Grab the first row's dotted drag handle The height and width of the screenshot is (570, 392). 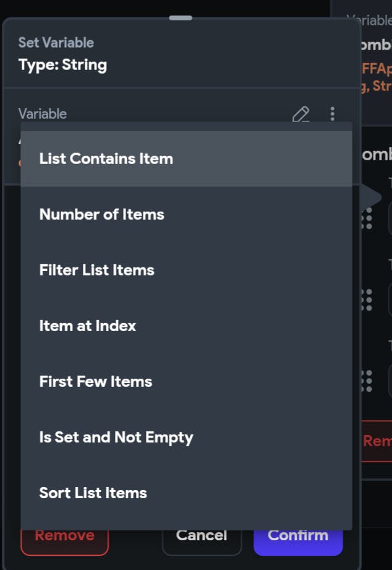tap(366, 218)
